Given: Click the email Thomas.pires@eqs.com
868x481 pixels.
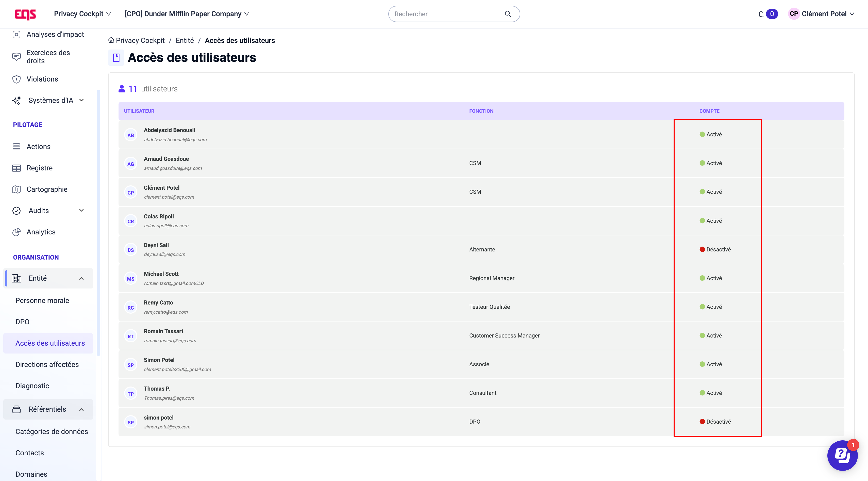Looking at the screenshot, I should [x=169, y=398].
